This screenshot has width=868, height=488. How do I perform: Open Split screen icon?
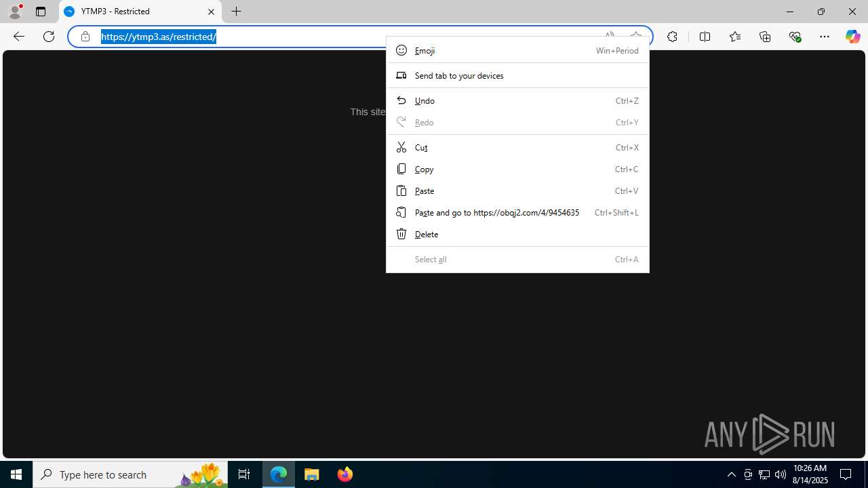pos(705,37)
